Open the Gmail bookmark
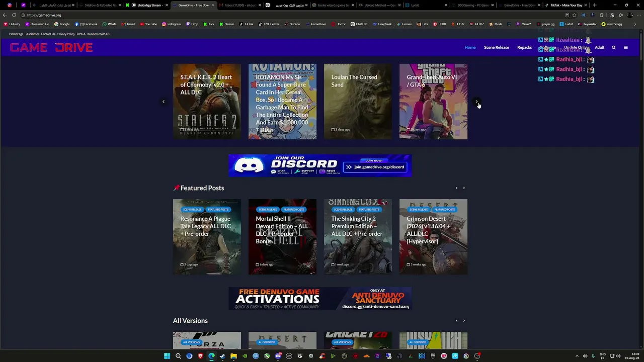The height and width of the screenshot is (362, 644). point(128,24)
